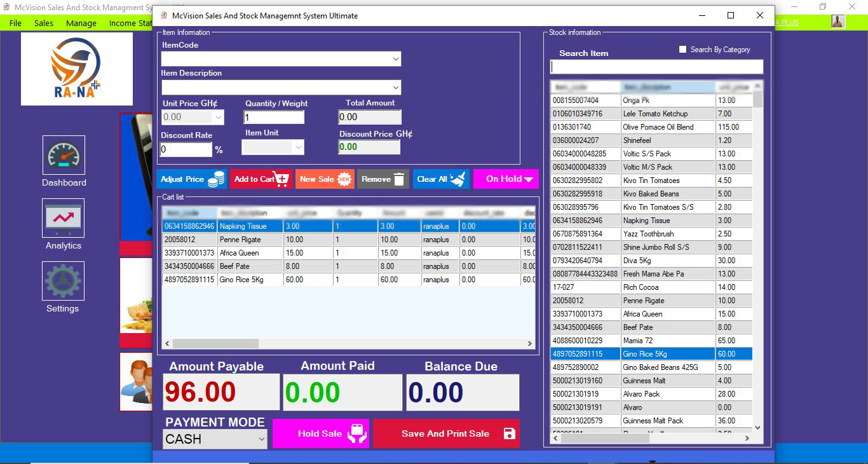Select Shinefeel stock item
The image size is (868, 464).
651,140
